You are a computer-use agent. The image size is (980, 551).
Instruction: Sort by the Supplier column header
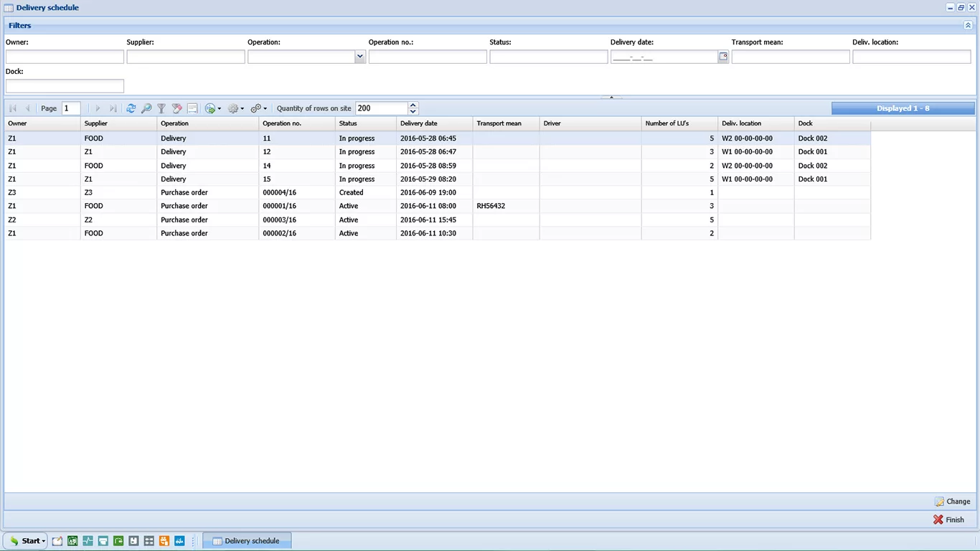tap(118, 123)
